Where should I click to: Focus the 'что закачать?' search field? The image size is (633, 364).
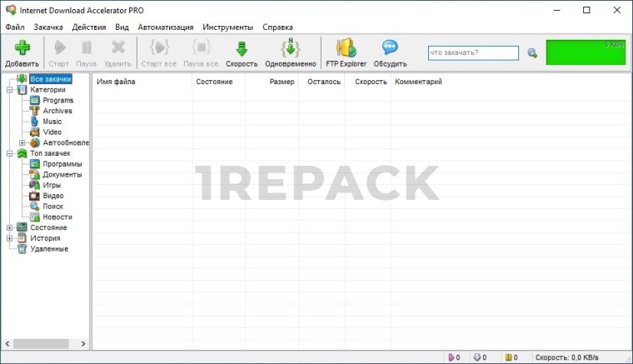472,53
